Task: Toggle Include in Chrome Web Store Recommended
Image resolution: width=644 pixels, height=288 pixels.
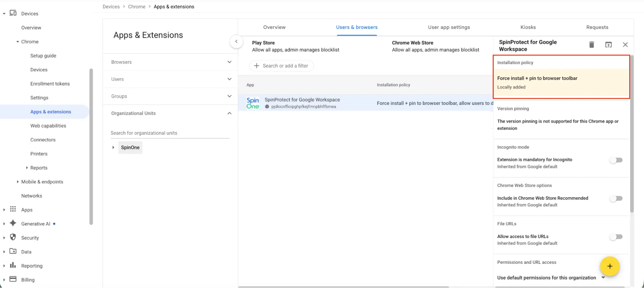Action: pos(616,199)
